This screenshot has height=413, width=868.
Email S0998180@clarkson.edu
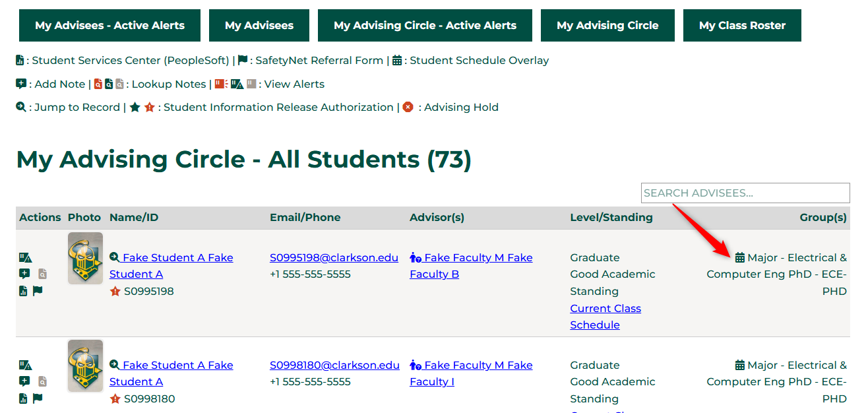334,365
